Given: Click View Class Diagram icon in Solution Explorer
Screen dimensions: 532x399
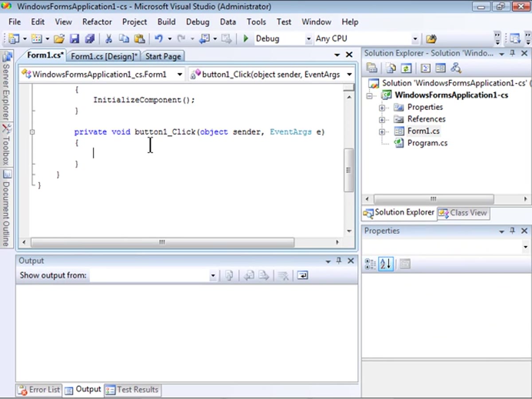Looking at the screenshot, I should coord(456,68).
